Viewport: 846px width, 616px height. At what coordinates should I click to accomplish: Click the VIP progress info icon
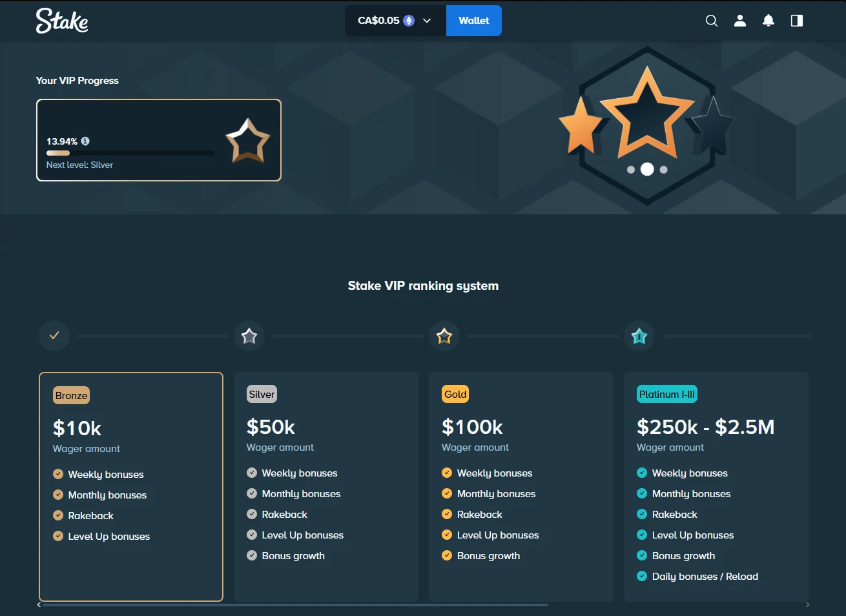(x=85, y=141)
